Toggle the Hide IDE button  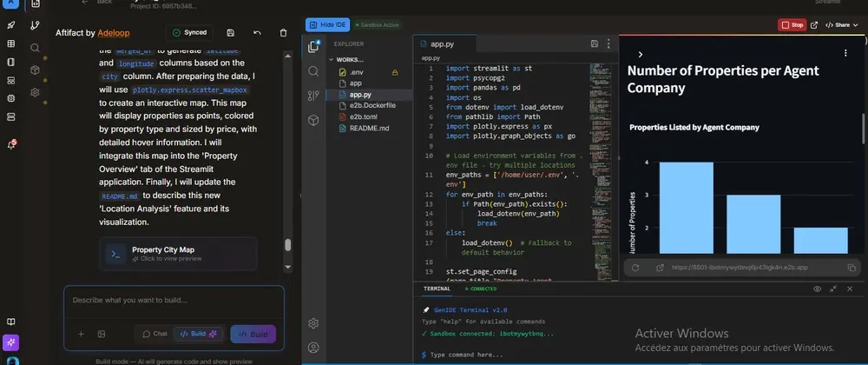[328, 25]
